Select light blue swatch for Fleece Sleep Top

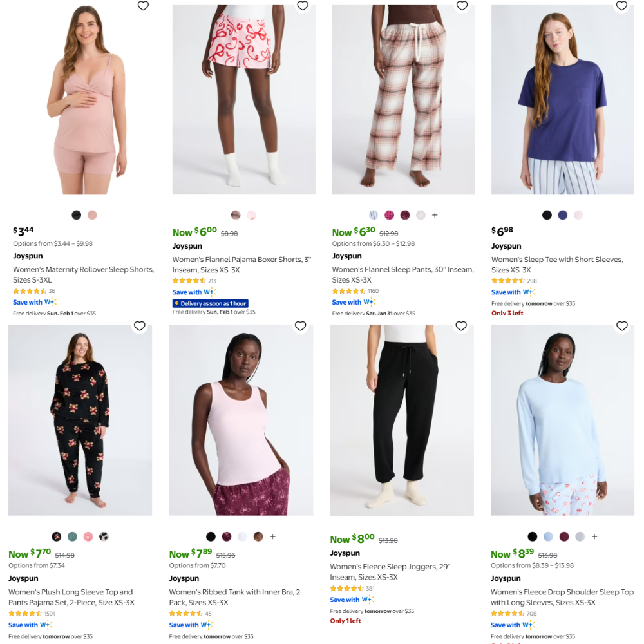click(x=548, y=536)
